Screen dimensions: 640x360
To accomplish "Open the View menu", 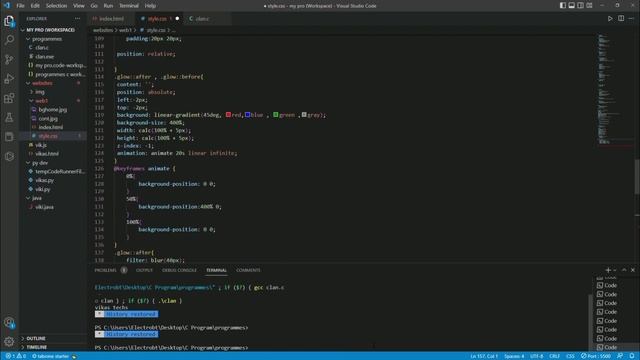I will tap(79, 6).
